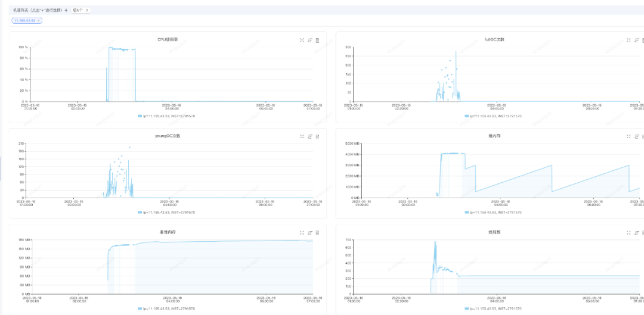Expand the 非堆内存 chart to fullscreen
Viewport: 644px width, 315px height.
tap(302, 233)
